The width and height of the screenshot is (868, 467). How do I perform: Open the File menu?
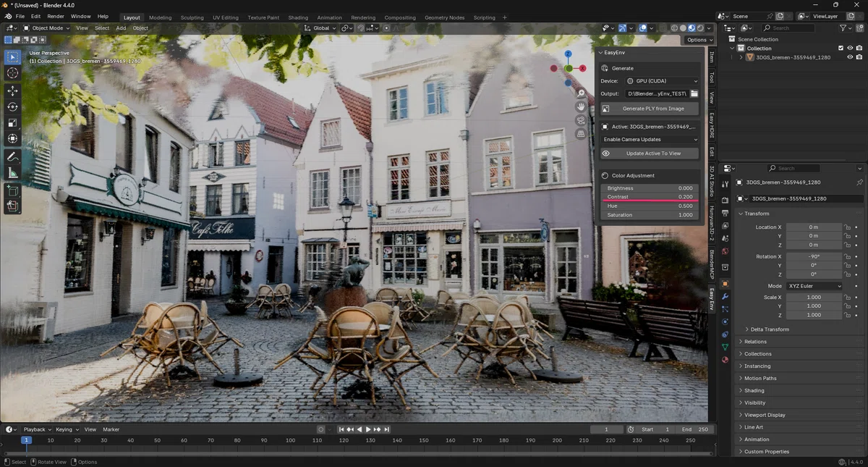click(x=20, y=16)
